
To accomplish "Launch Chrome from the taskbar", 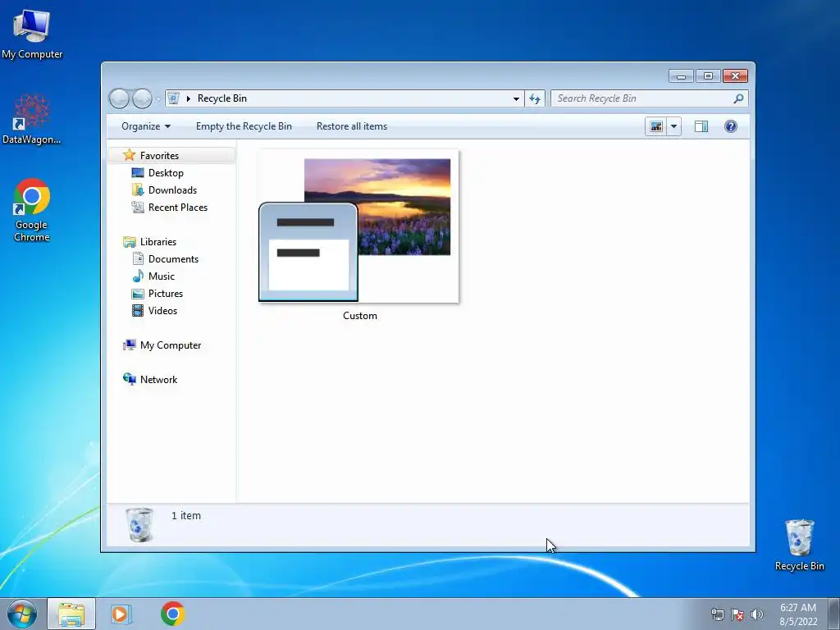I will (x=172, y=614).
